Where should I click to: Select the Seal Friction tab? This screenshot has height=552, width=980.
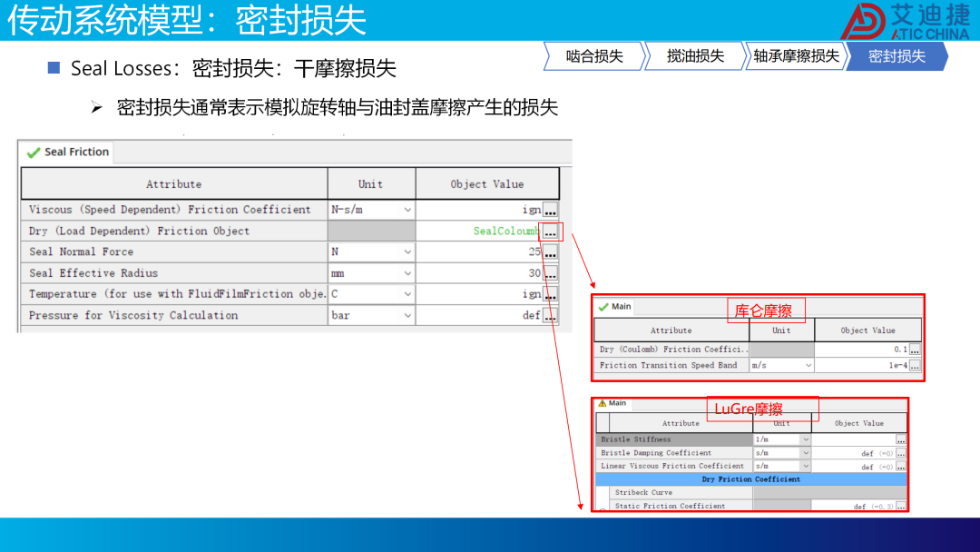(67, 152)
